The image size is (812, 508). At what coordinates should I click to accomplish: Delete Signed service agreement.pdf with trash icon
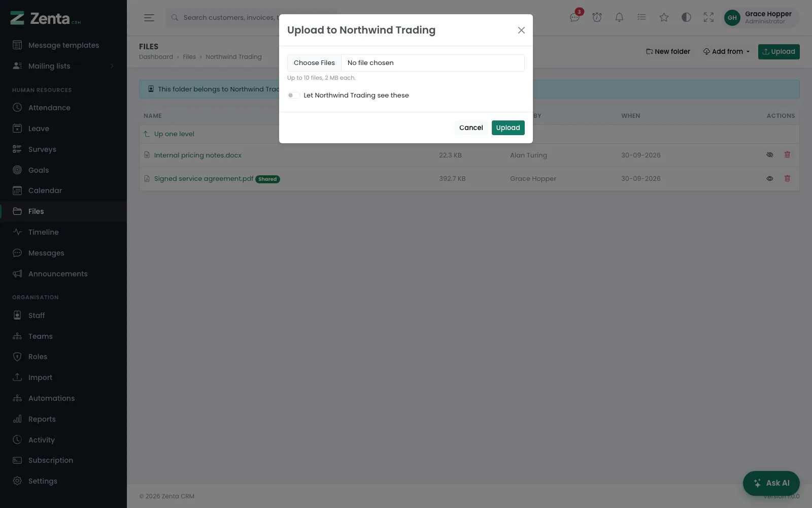pos(788,179)
